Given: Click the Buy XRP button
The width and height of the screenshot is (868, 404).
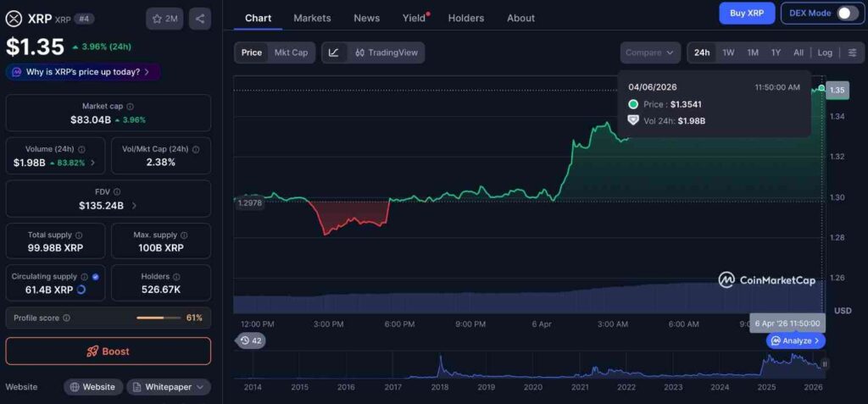Looking at the screenshot, I should (x=747, y=13).
